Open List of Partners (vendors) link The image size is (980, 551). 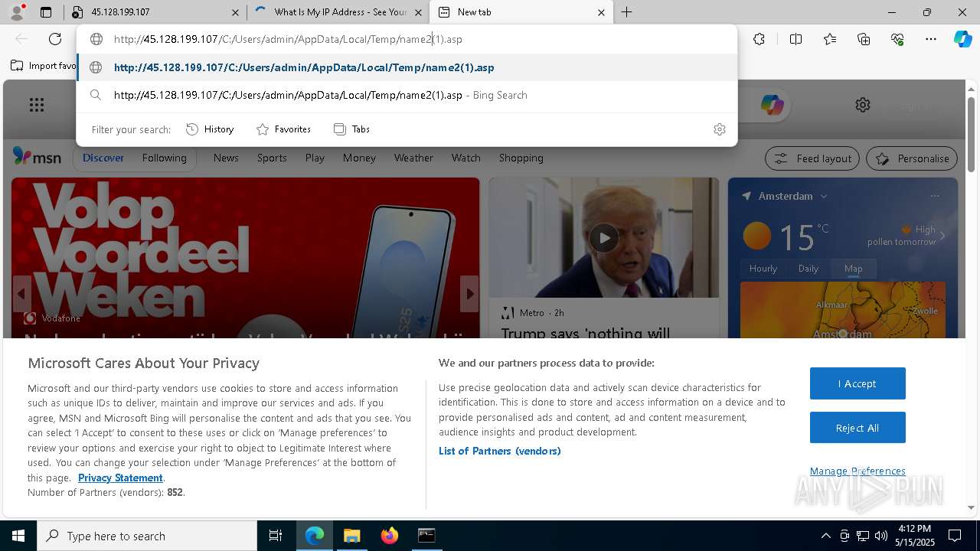pos(499,451)
